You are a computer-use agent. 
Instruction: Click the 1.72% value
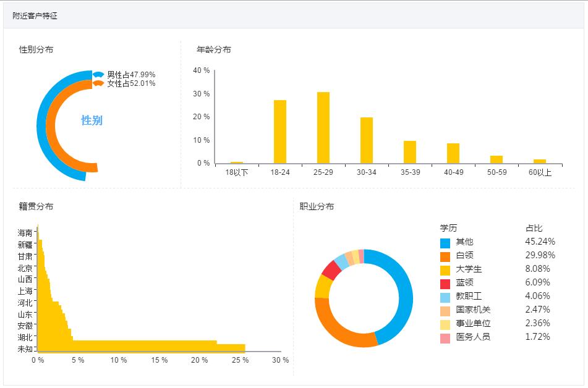(x=537, y=337)
